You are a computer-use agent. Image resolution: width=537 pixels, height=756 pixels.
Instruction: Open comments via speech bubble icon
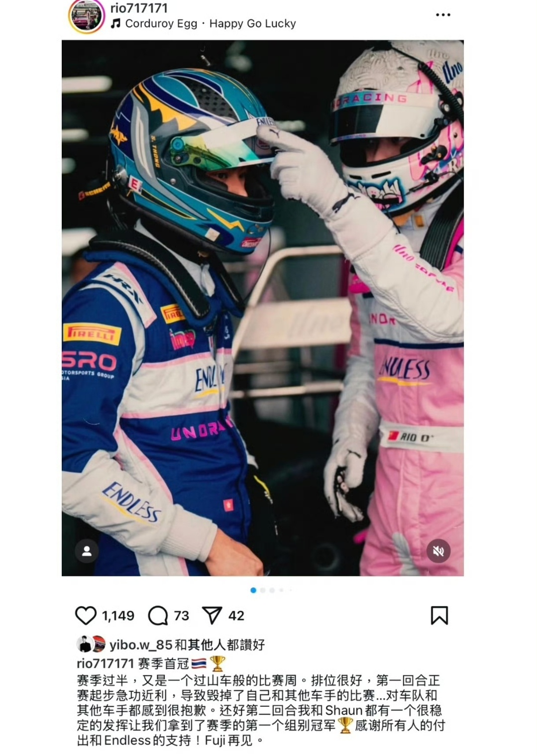click(158, 616)
